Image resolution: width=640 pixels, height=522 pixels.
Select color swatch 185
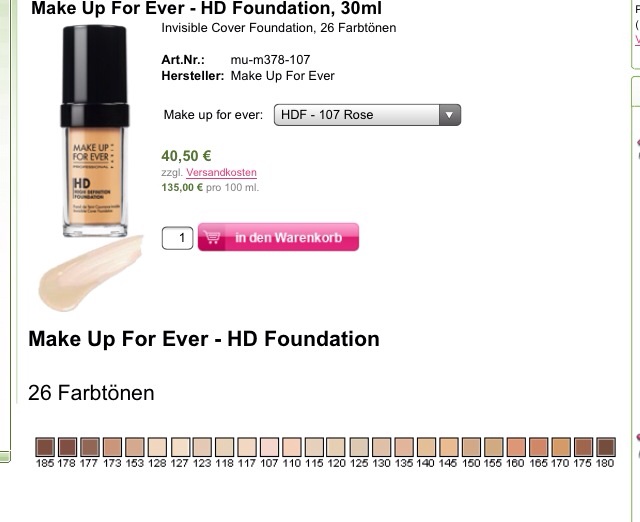(x=45, y=447)
